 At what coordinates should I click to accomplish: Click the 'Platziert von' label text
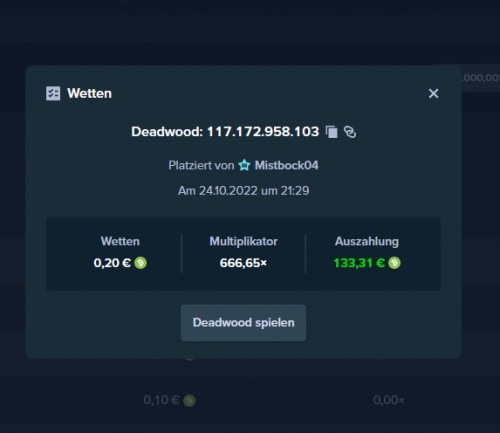point(201,165)
